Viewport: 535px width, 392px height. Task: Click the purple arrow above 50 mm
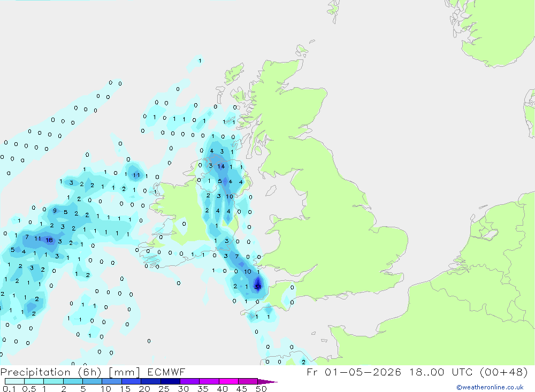click(267, 382)
